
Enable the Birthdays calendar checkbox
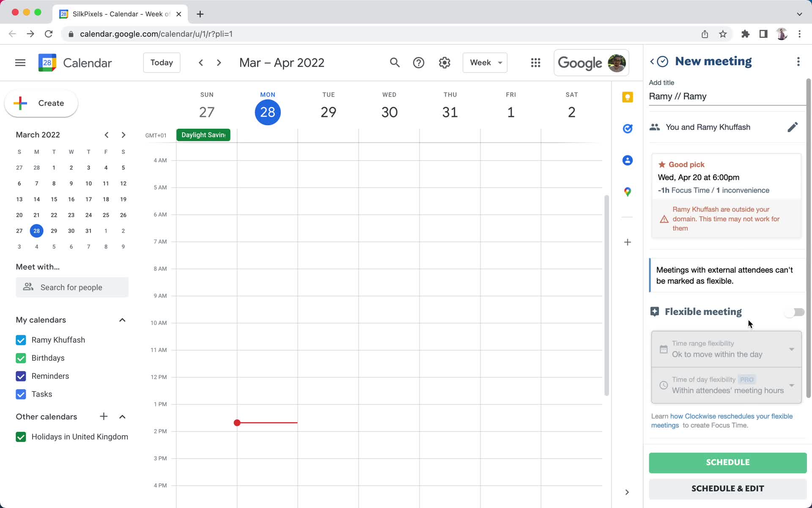(x=20, y=358)
